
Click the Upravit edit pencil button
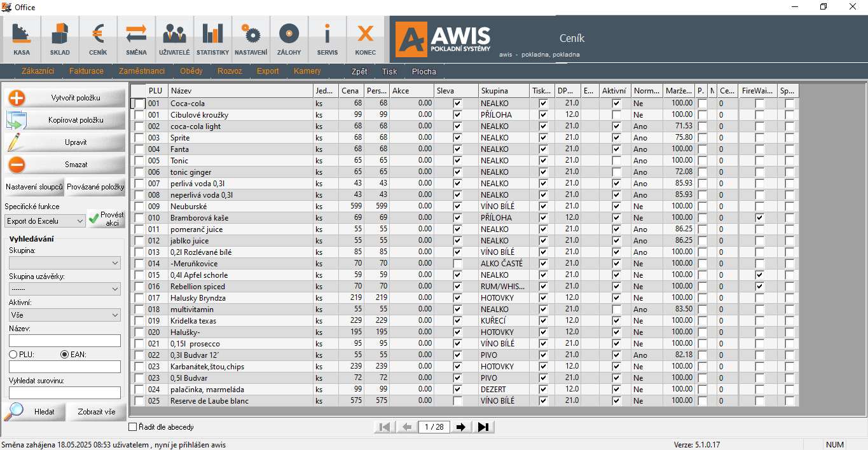[65, 142]
